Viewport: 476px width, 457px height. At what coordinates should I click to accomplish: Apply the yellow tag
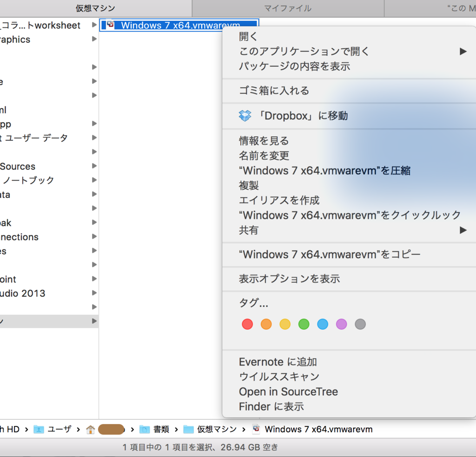[285, 324]
